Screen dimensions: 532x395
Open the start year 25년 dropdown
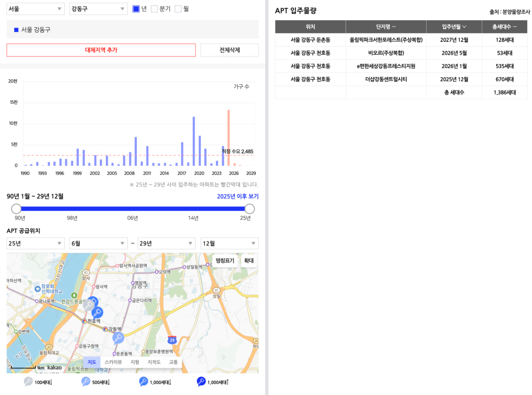[x=35, y=243]
